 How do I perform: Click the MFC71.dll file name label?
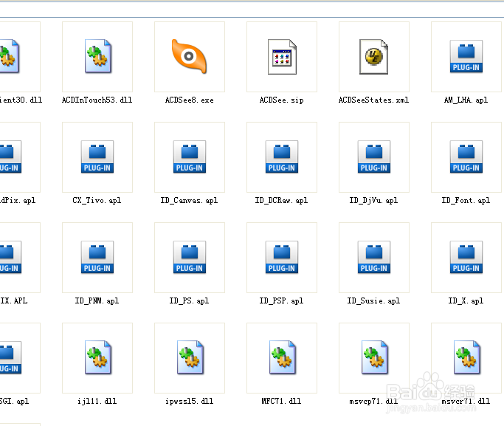pyautogui.click(x=282, y=401)
